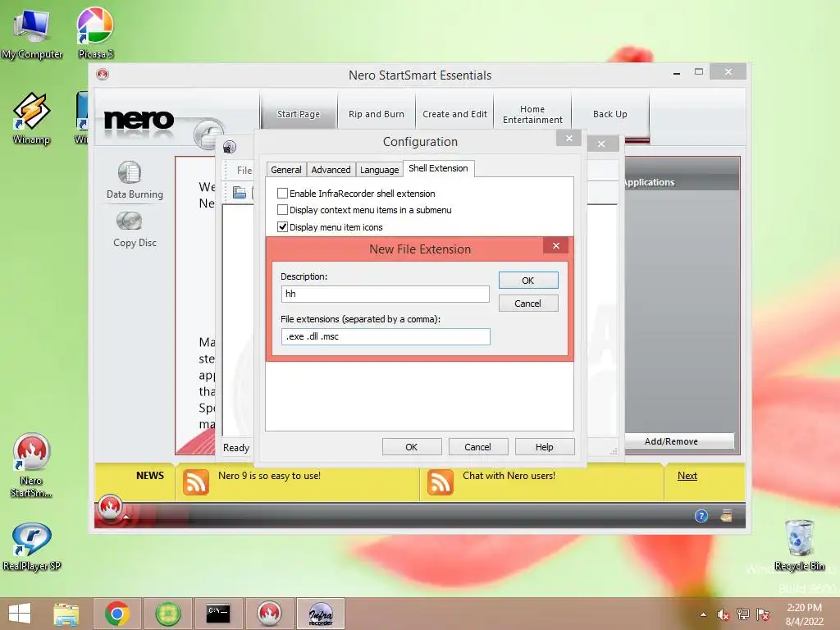This screenshot has width=840, height=630.
Task: Open Picasa 3 desktop shortcut
Action: click(x=95, y=32)
